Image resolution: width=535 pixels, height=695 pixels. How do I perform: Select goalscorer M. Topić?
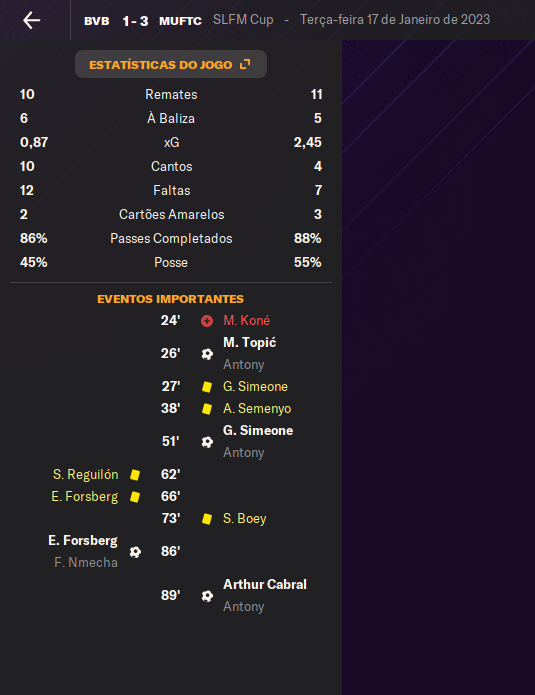tap(250, 343)
